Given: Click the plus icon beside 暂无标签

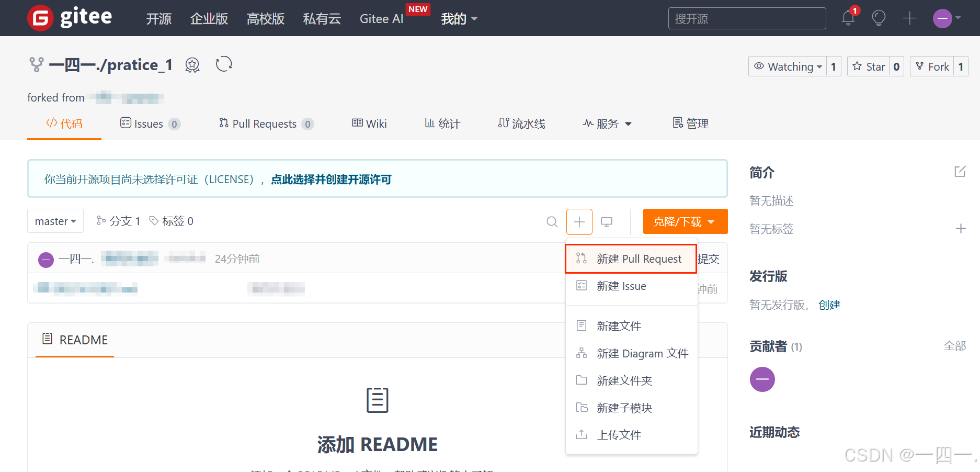Looking at the screenshot, I should [x=961, y=229].
